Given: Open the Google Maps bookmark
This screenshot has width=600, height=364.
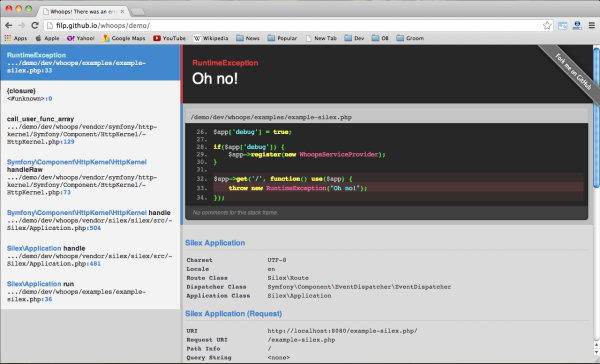Looking at the screenshot, I should 124,38.
